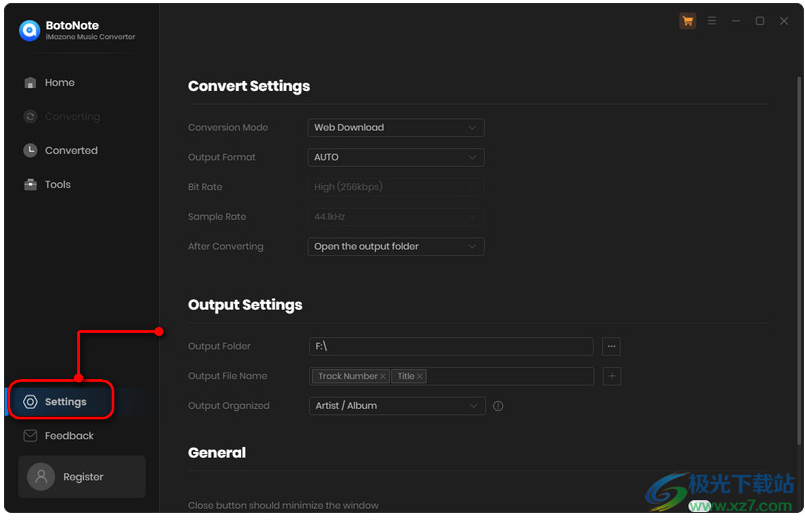Open the hamburger menu icon
This screenshot has height=522, width=805.
click(712, 21)
